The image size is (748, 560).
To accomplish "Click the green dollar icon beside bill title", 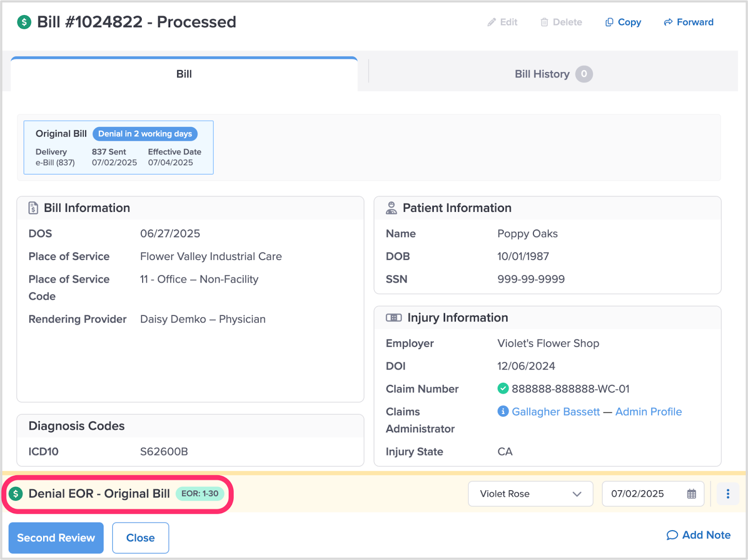I will click(24, 22).
